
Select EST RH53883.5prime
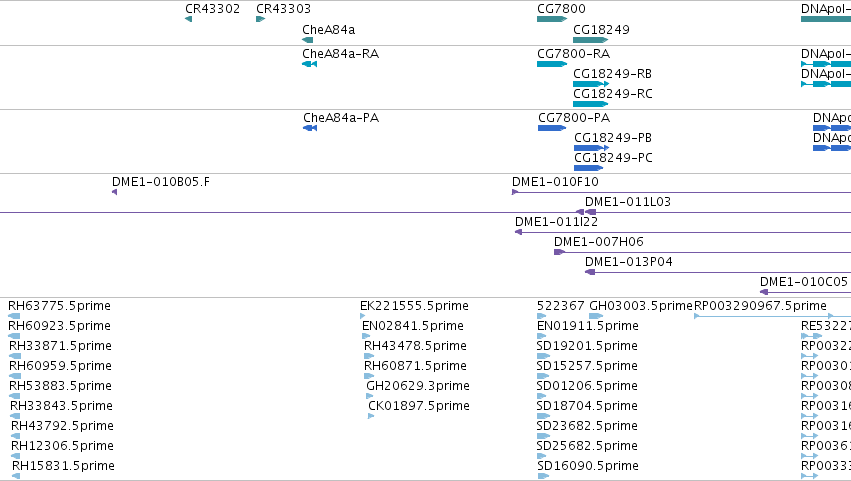pyautogui.click(x=60, y=387)
